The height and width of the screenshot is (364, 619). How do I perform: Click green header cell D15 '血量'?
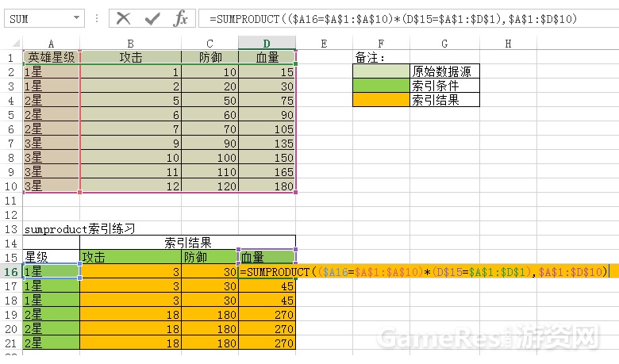[267, 257]
